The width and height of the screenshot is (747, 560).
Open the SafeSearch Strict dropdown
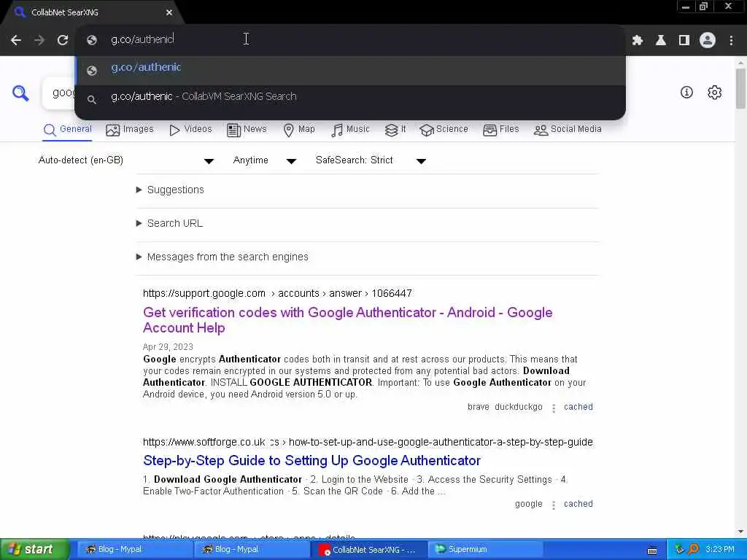[x=371, y=160]
